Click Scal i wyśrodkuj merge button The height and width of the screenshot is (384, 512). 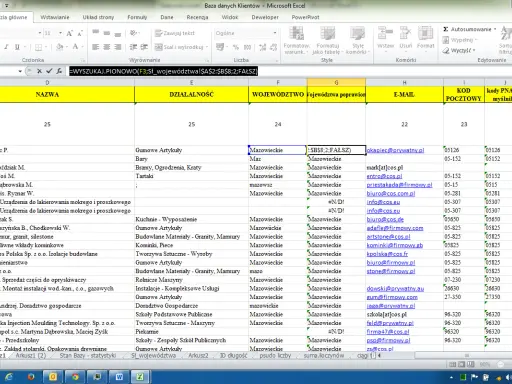pyautogui.click(x=179, y=47)
